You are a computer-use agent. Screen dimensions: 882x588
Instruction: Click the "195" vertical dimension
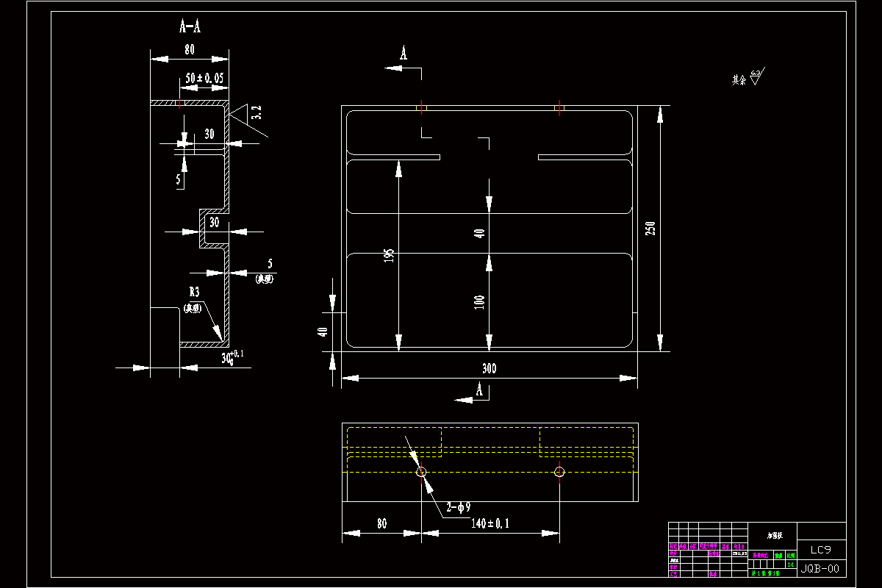pos(390,255)
